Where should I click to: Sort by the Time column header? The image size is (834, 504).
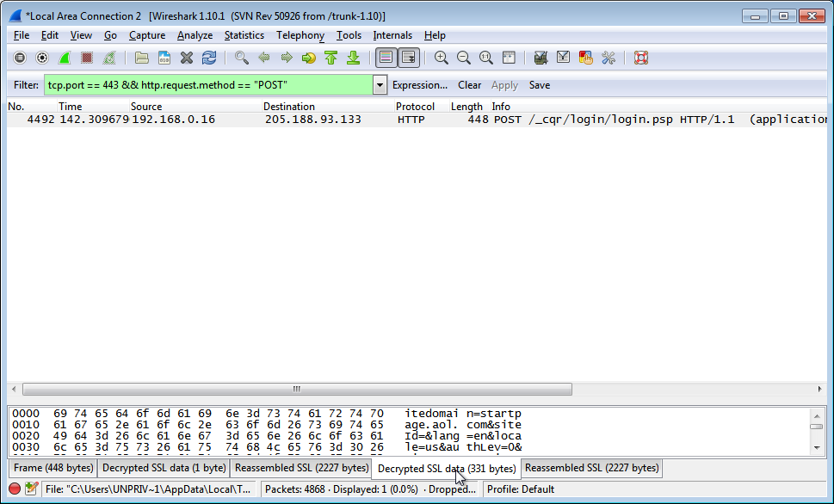tap(93, 107)
